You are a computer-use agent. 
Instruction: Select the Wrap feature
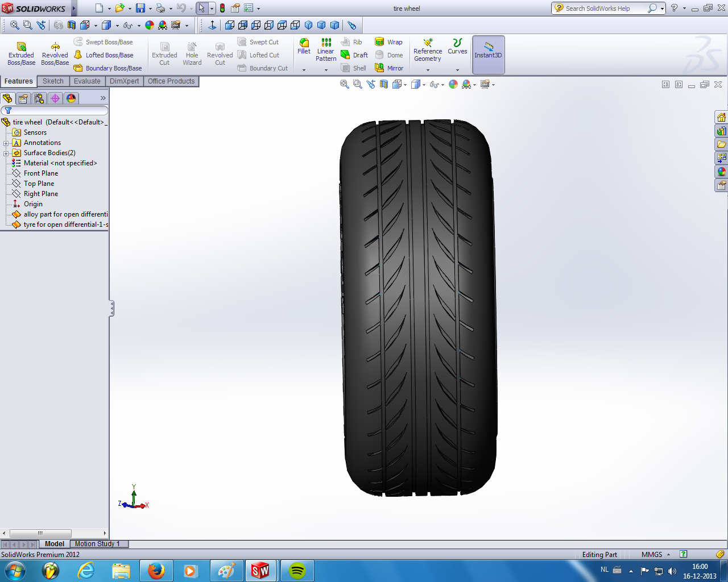tap(388, 42)
